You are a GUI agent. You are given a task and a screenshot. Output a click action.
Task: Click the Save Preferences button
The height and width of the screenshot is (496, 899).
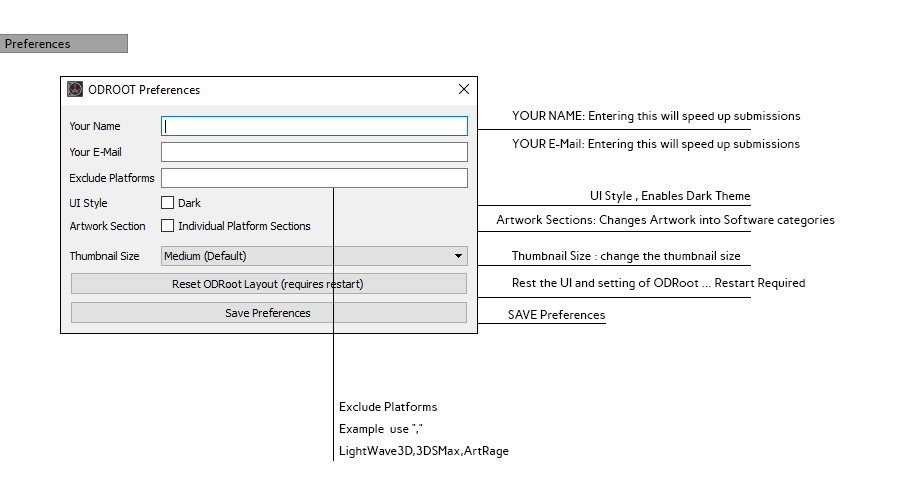(x=268, y=313)
